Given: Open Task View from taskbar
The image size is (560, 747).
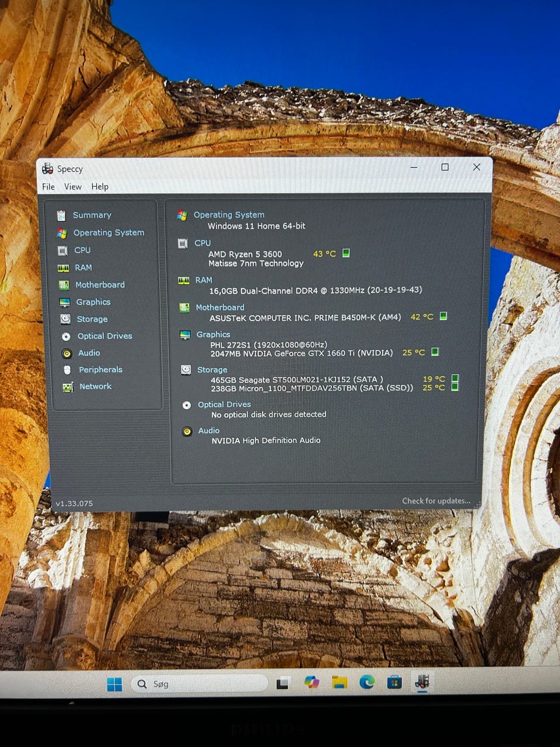Looking at the screenshot, I should (283, 683).
